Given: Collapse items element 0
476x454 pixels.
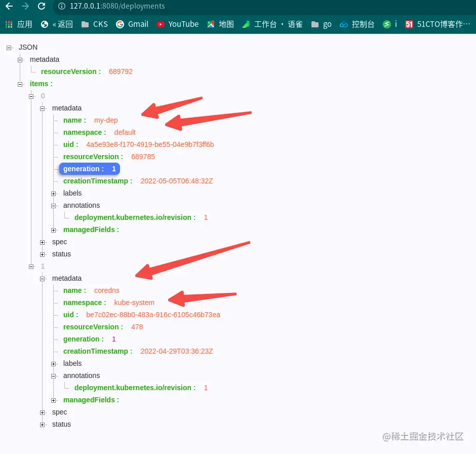Looking at the screenshot, I should pos(31,96).
